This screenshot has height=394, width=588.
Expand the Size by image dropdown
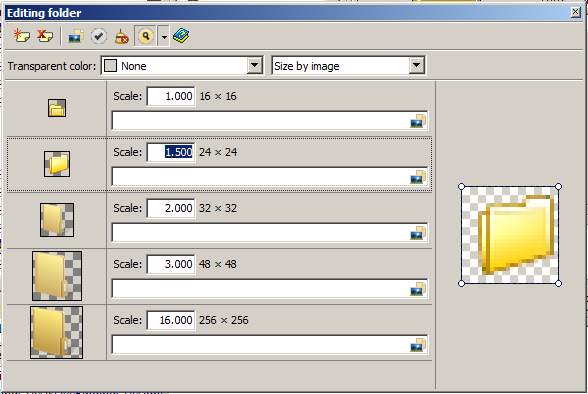(416, 66)
